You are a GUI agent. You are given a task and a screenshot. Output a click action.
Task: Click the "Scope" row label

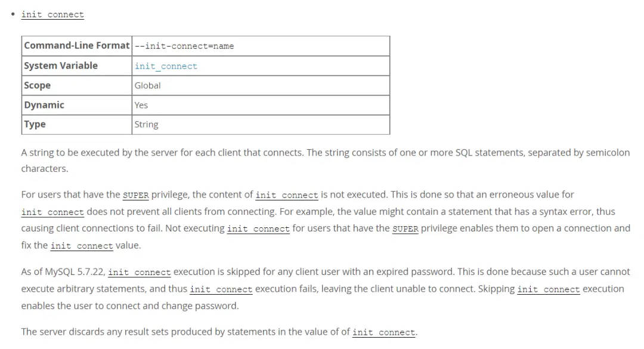pyautogui.click(x=38, y=85)
